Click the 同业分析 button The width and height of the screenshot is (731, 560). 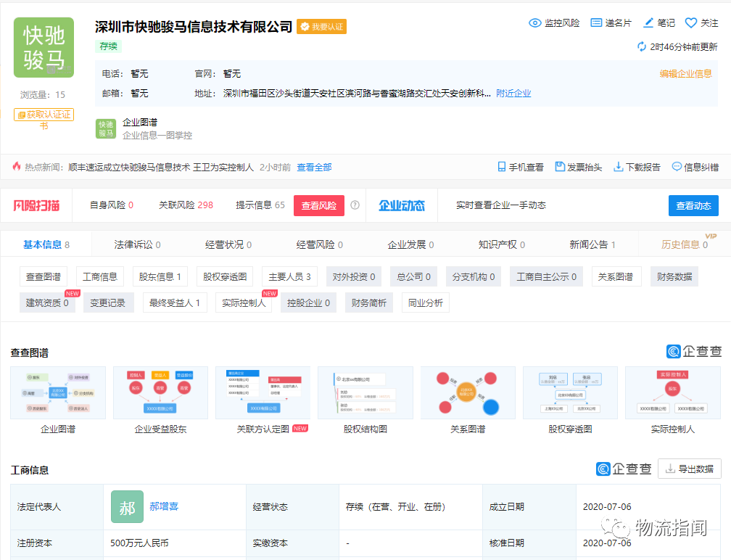(x=425, y=302)
